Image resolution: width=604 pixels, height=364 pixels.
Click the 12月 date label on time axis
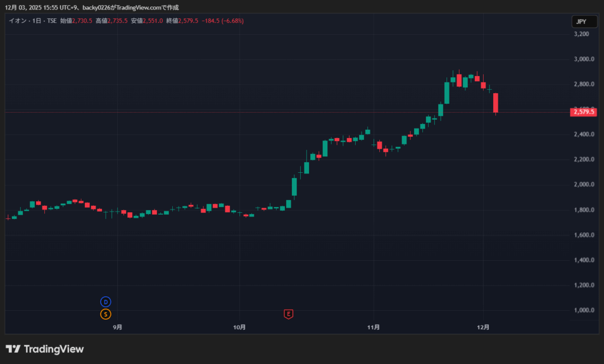484,327
